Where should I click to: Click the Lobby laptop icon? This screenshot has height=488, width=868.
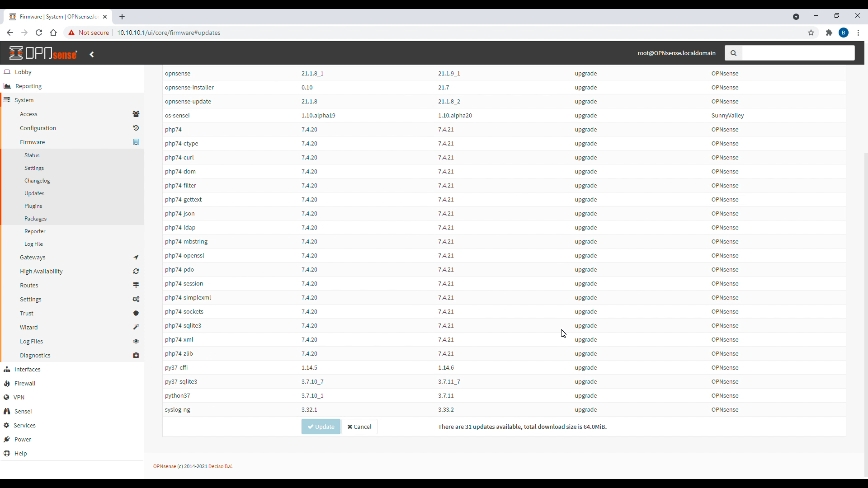[7, 72]
